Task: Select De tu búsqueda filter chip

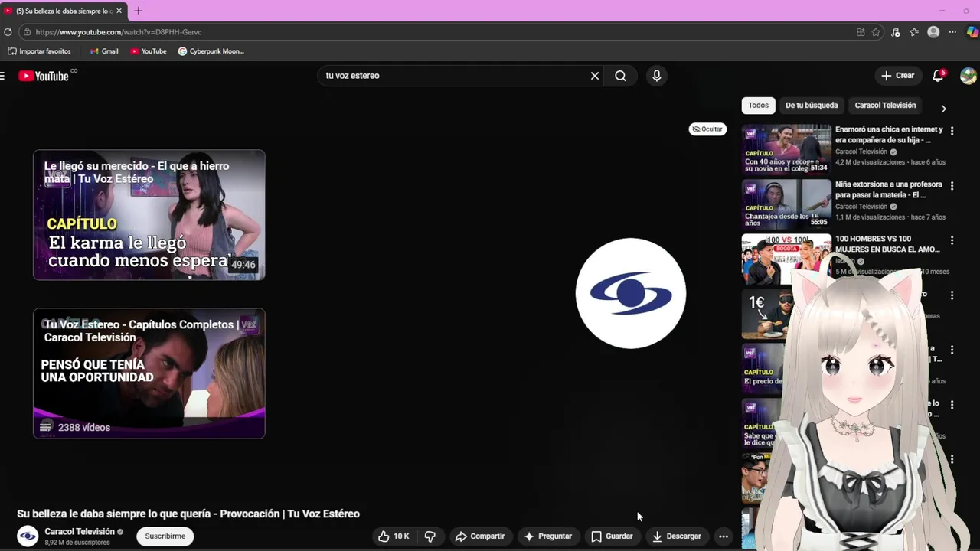Action: (812, 106)
